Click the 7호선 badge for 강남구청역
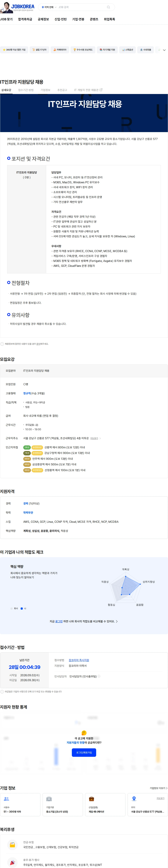This screenshot has width=168, height=868. pyautogui.click(x=27, y=453)
